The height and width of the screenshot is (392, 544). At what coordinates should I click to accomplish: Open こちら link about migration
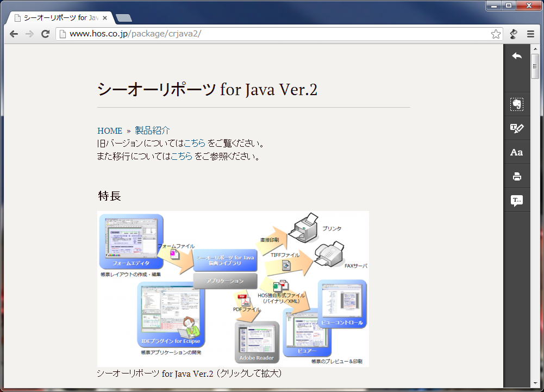click(182, 156)
